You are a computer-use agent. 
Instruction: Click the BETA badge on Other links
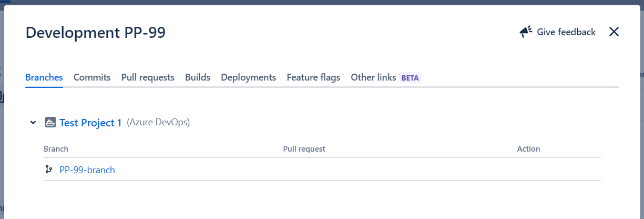pos(410,78)
